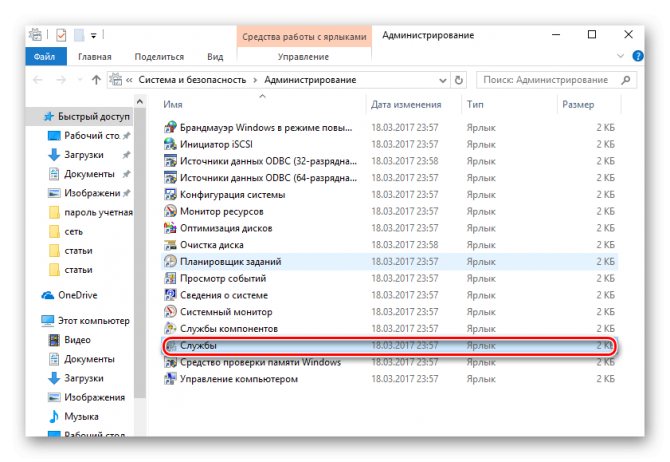Expand the address bar history dropdown
Image resolution: width=670 pixels, height=462 pixels.
pos(443,80)
